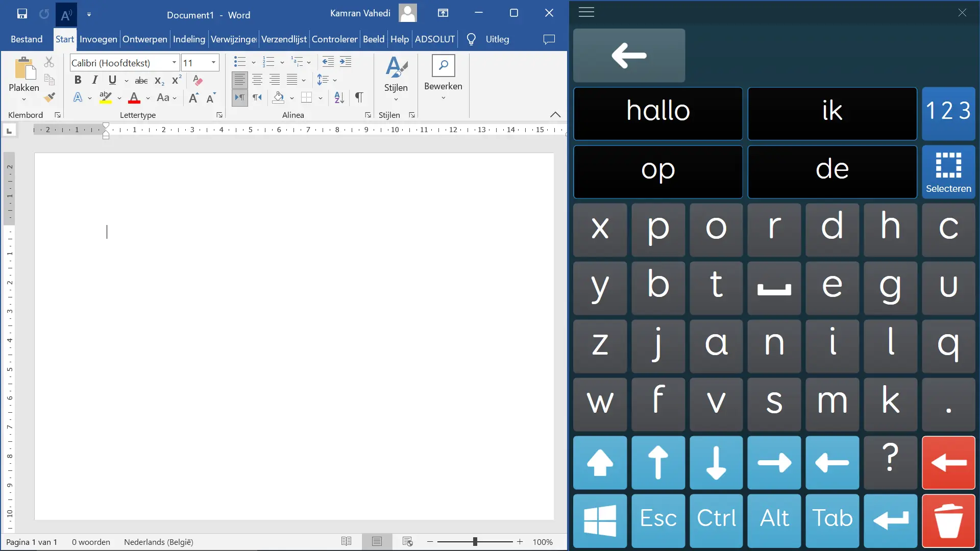Click the Esc key on keyboard

tap(658, 520)
